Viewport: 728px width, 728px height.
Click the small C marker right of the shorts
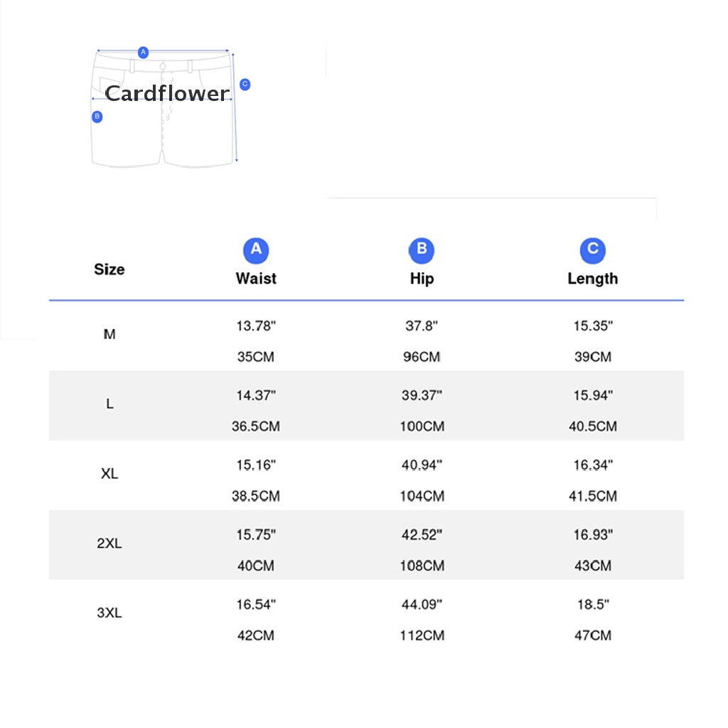click(x=245, y=85)
